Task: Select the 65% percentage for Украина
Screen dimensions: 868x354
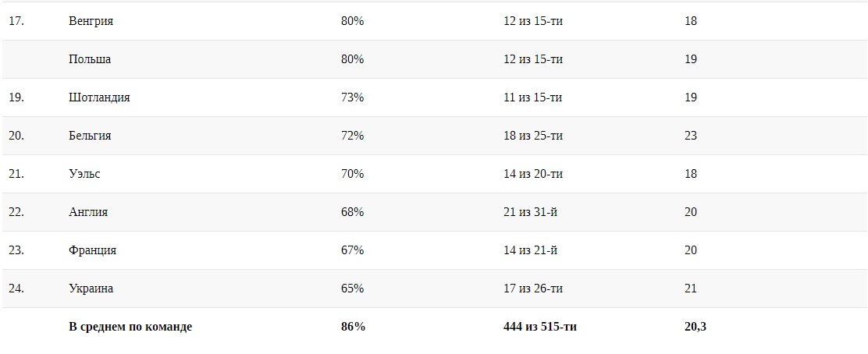Action: (352, 289)
